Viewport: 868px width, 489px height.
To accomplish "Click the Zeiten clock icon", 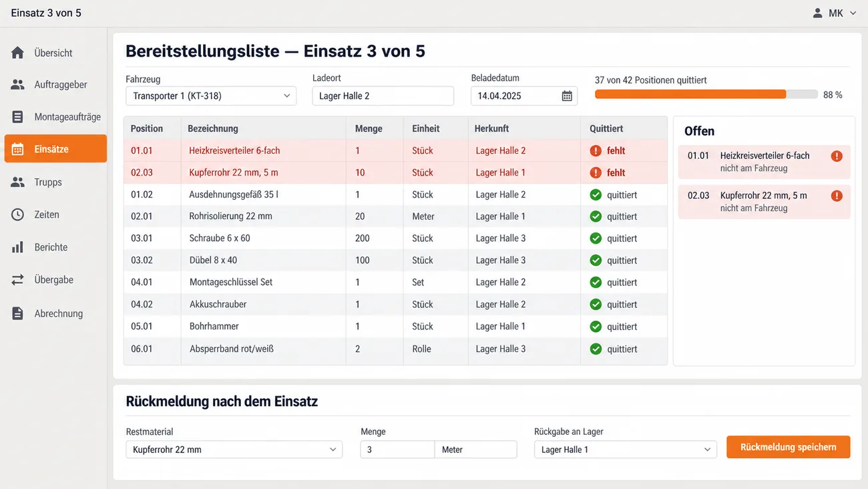I will pyautogui.click(x=18, y=214).
